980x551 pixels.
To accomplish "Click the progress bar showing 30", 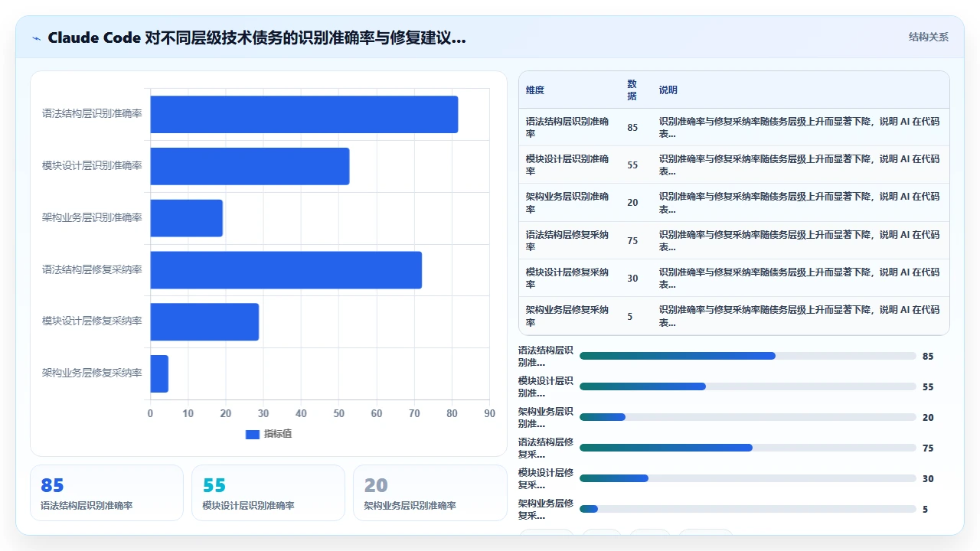I will pos(748,478).
